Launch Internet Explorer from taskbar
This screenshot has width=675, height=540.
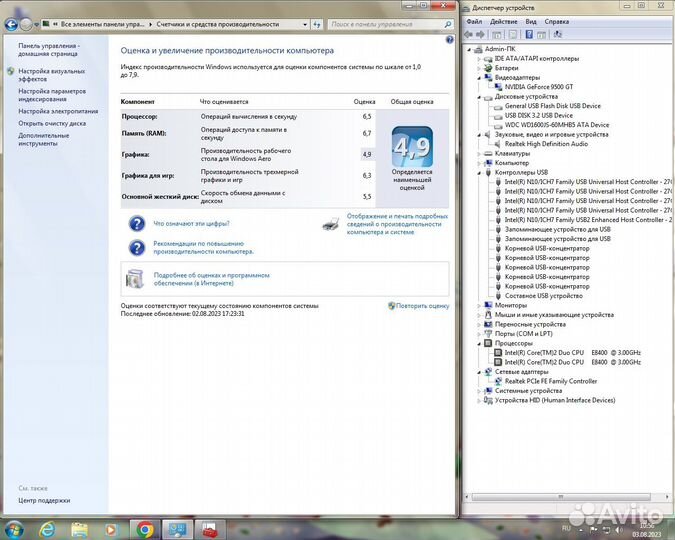(46, 529)
